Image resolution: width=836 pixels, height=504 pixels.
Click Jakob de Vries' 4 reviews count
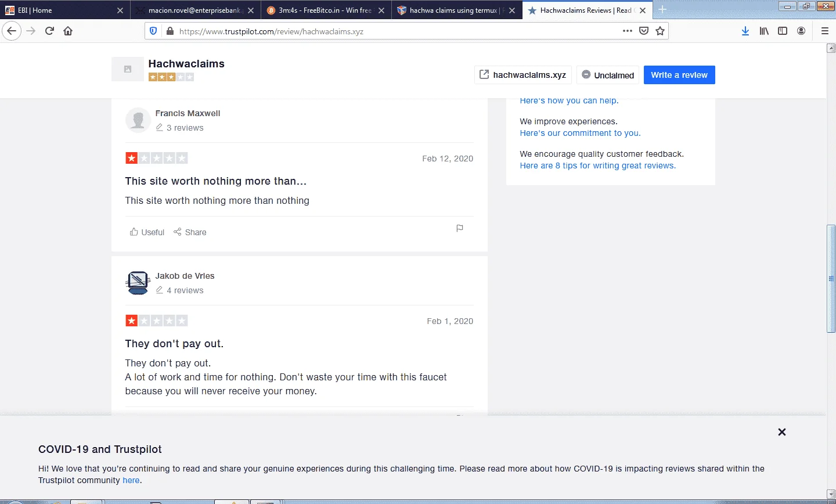(179, 290)
